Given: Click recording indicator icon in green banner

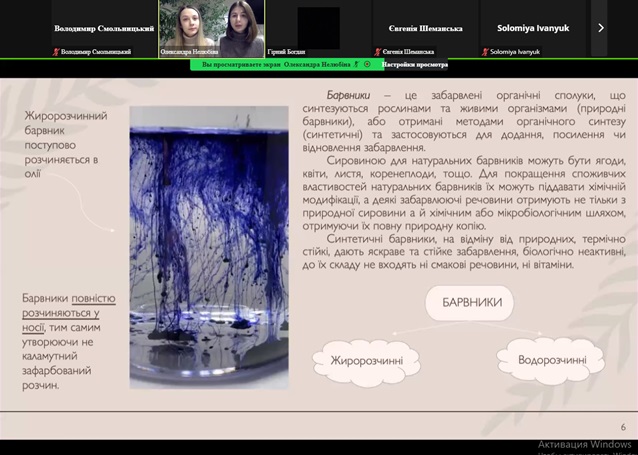Looking at the screenshot, I should pos(367,64).
